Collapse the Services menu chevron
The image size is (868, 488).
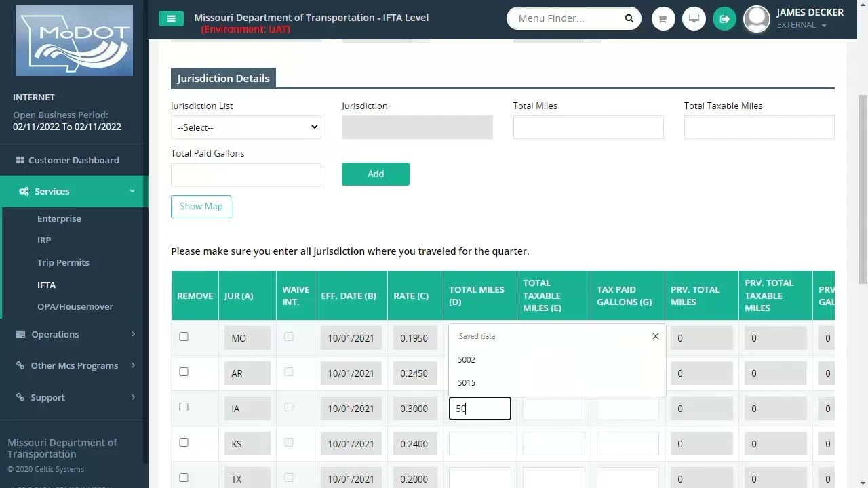click(x=132, y=192)
